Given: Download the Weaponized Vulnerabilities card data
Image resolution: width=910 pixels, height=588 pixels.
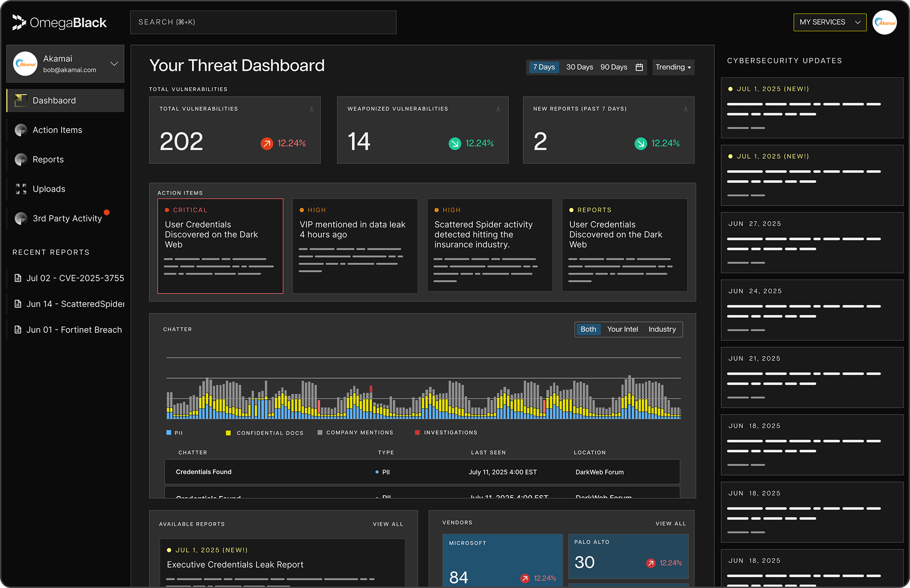Looking at the screenshot, I should coord(498,109).
